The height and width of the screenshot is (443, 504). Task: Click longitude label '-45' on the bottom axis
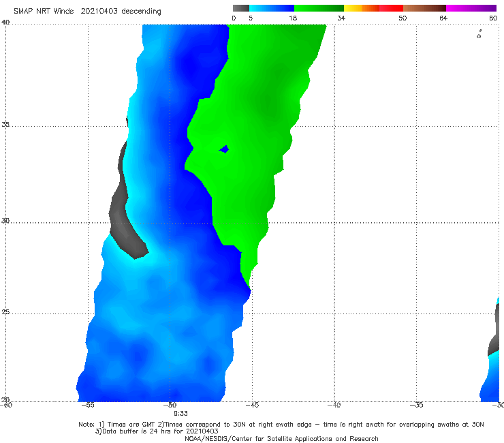(x=252, y=405)
